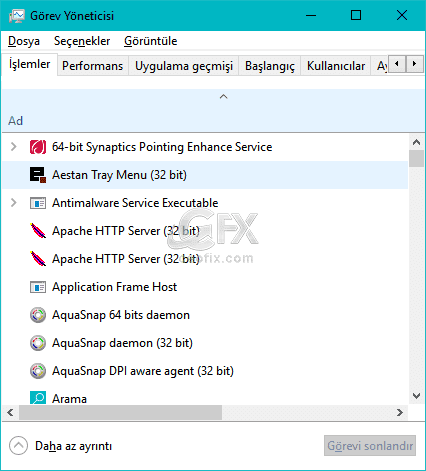Select the Application Frame Host text
Image resolution: width=426 pixels, height=471 pixels.
pos(114,287)
